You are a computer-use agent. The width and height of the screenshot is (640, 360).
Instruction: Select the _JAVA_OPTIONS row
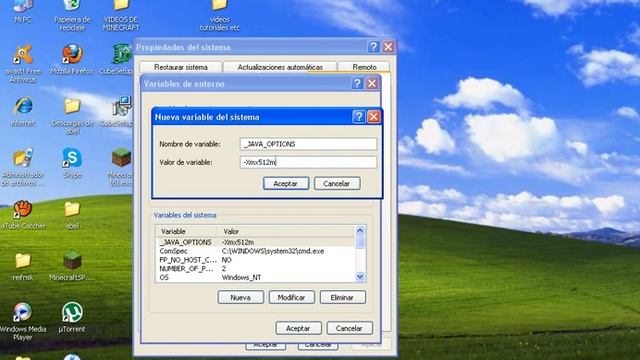click(x=256, y=242)
